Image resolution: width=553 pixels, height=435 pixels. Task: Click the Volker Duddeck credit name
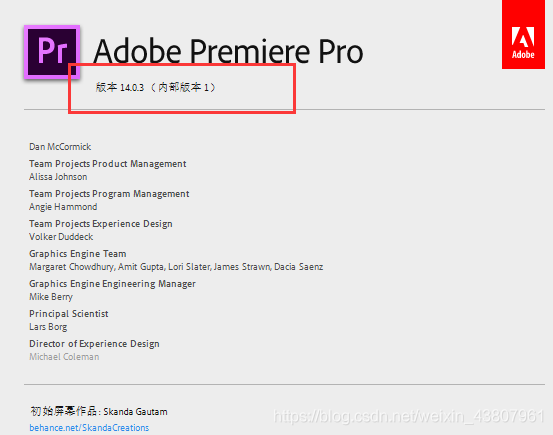tap(61, 237)
